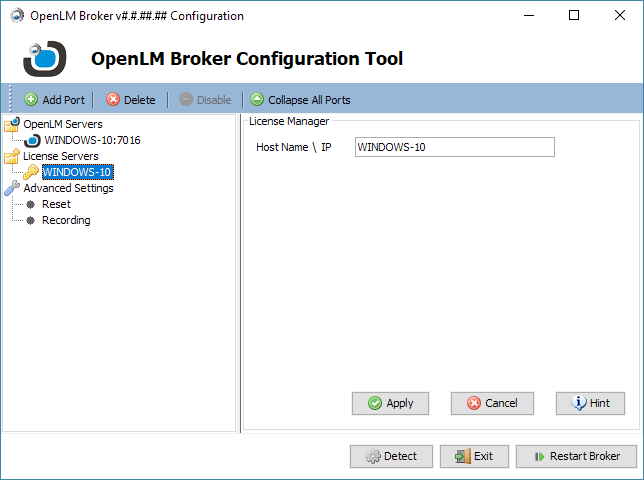Click the red Delete icon in toolbar
644x480 pixels.
click(113, 100)
